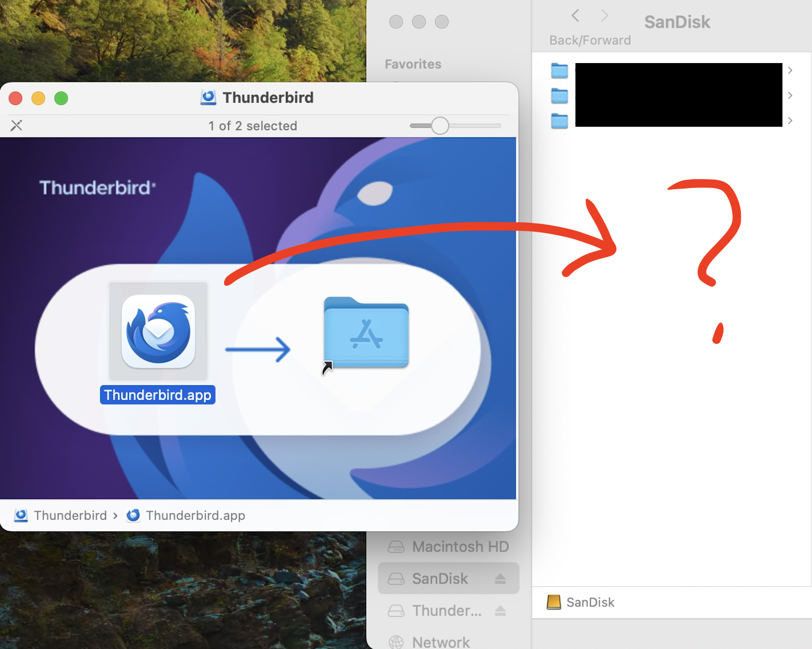Select the Thunder... volume in the sidebar
The height and width of the screenshot is (649, 812).
pyautogui.click(x=449, y=610)
